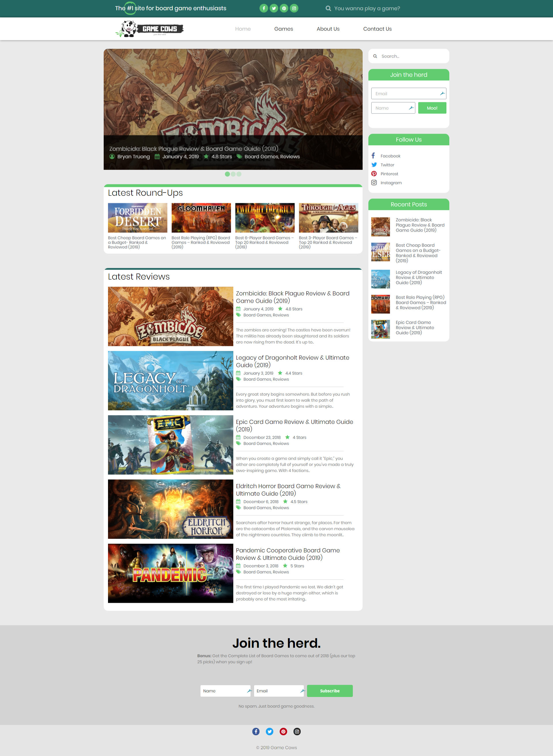Click Eldritch Horror review cover image

[171, 509]
